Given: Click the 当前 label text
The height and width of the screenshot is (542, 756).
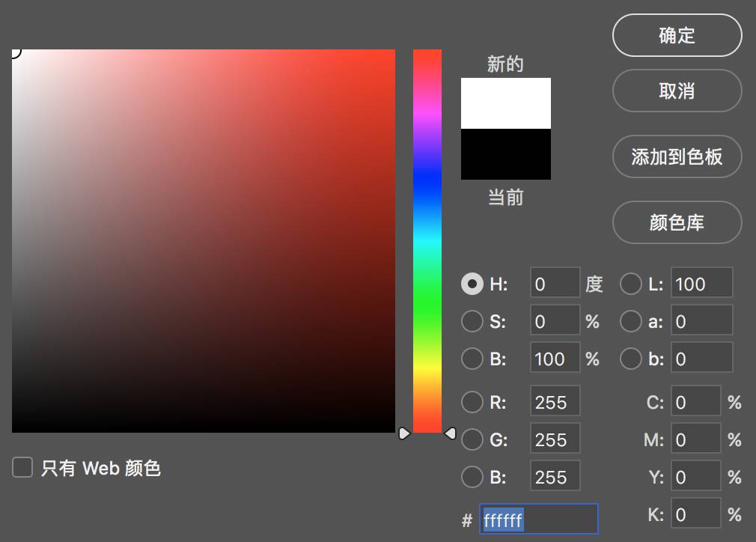Looking at the screenshot, I should pos(506,197).
